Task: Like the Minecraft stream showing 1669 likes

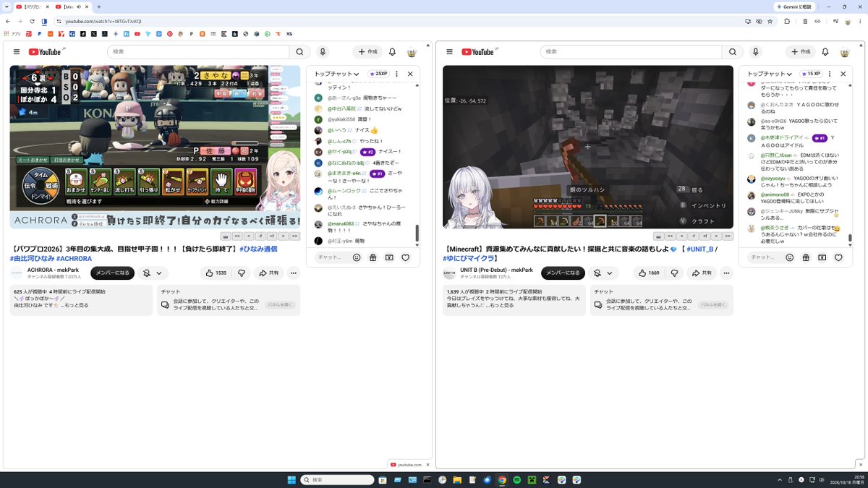Action: click(649, 273)
